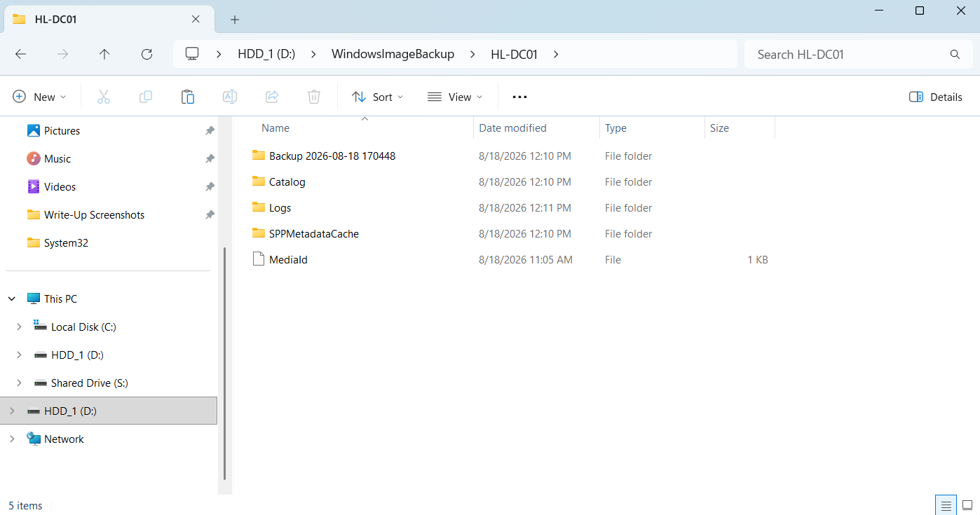Click the Copy icon in toolbar
The image size is (980, 515).
click(146, 97)
